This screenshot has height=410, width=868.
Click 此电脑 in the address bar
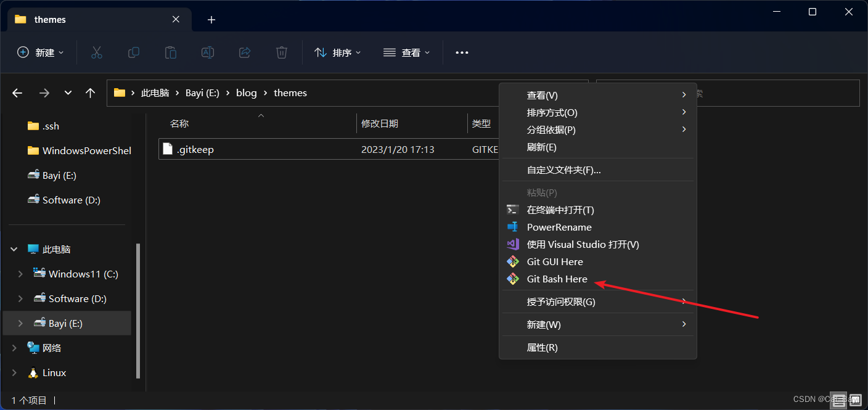(x=155, y=93)
